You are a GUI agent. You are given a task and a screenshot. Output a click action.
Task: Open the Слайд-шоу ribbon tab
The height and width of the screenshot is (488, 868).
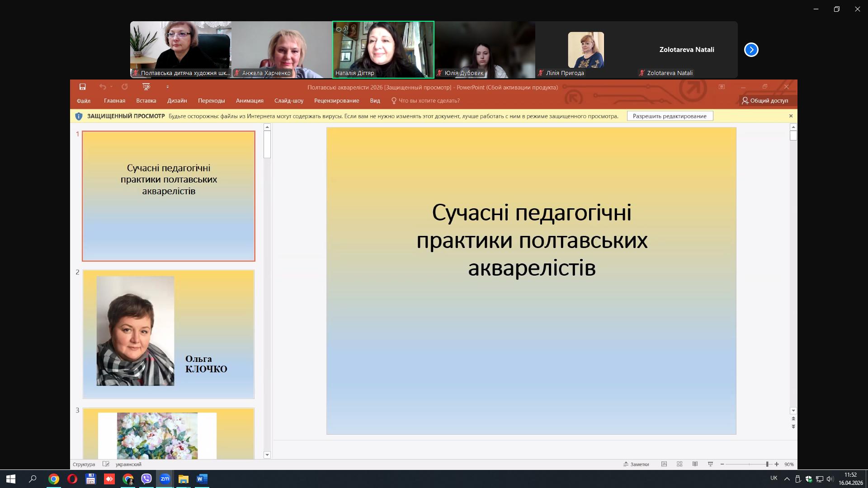[x=288, y=101]
